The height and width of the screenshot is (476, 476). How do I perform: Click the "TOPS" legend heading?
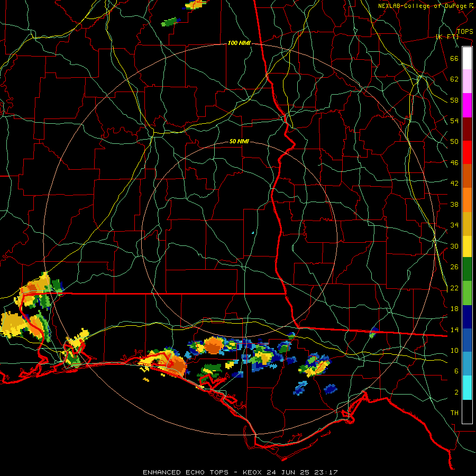point(465,32)
